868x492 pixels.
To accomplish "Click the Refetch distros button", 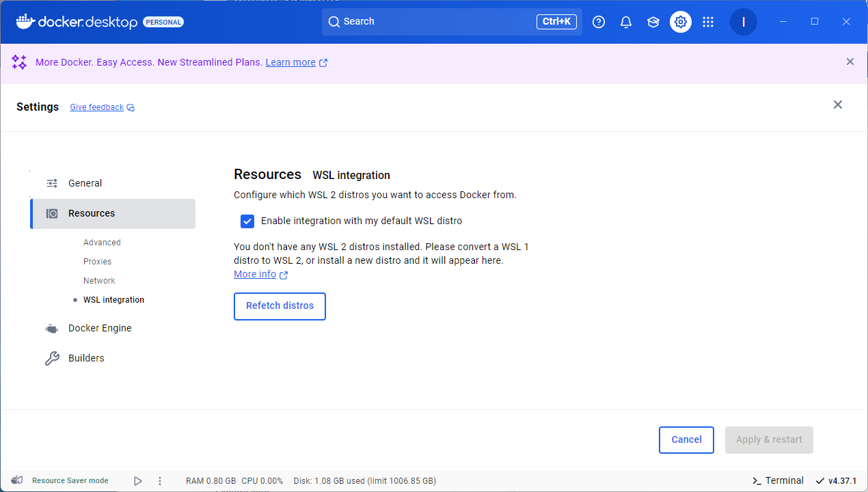I will (x=280, y=306).
